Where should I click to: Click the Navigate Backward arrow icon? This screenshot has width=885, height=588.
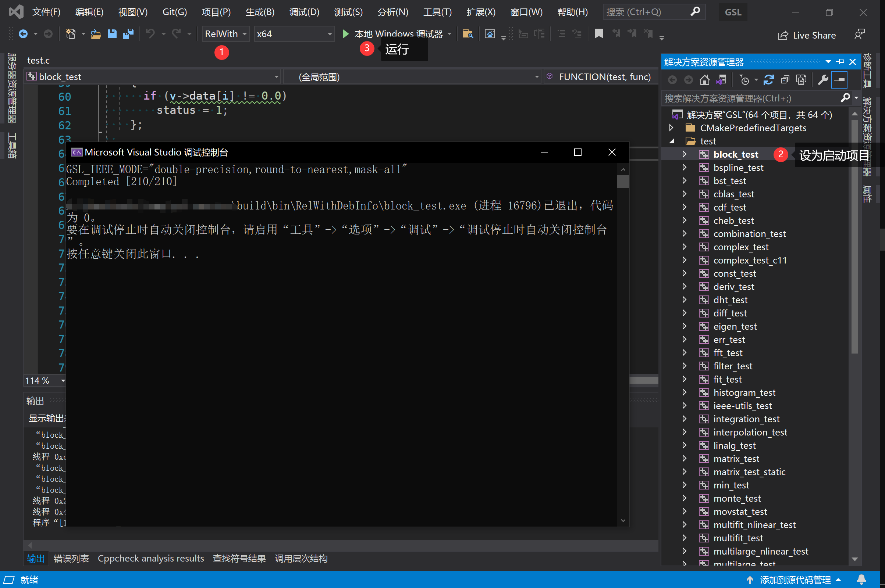click(23, 34)
